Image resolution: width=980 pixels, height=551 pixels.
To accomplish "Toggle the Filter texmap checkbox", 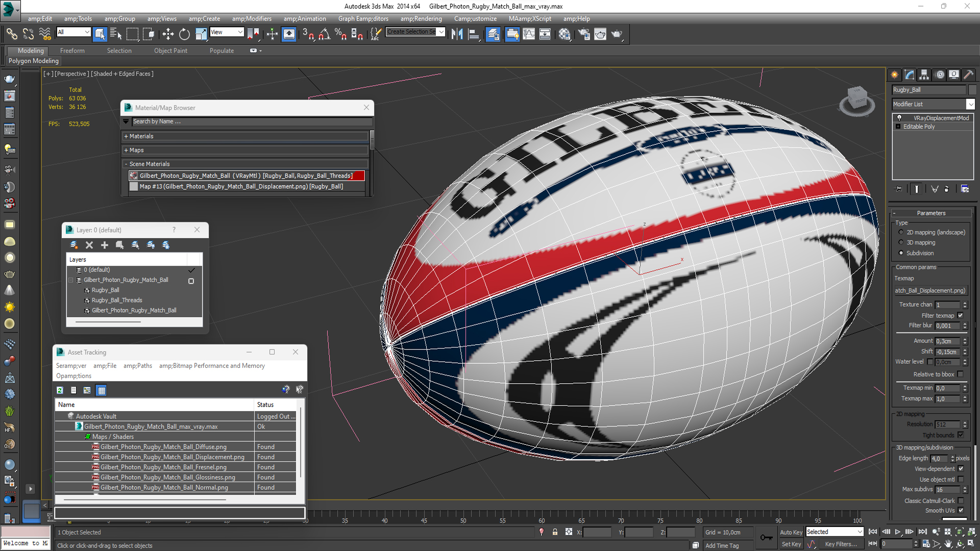I will tap(960, 315).
